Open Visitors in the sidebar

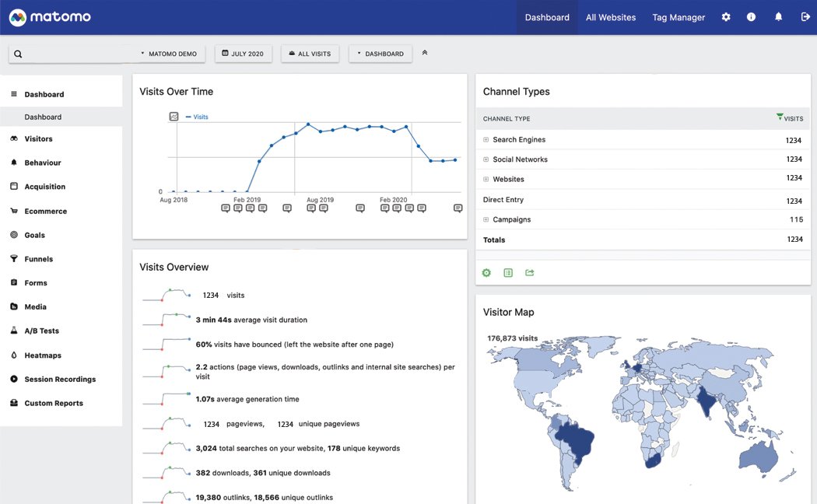pyautogui.click(x=39, y=139)
